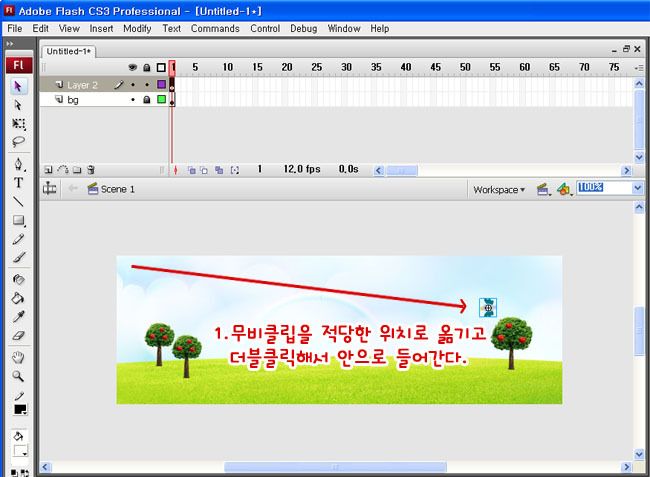Select the Untitled-1* document tab
This screenshot has height=477, width=650.
pos(68,51)
